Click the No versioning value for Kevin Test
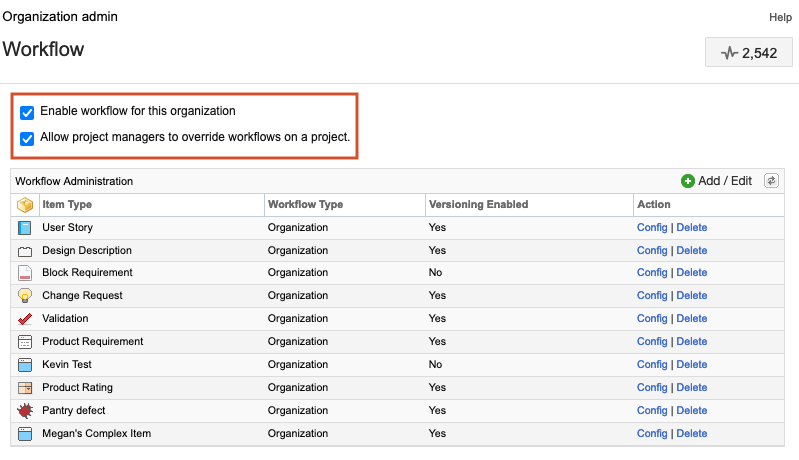This screenshot has width=799, height=460. (x=435, y=364)
